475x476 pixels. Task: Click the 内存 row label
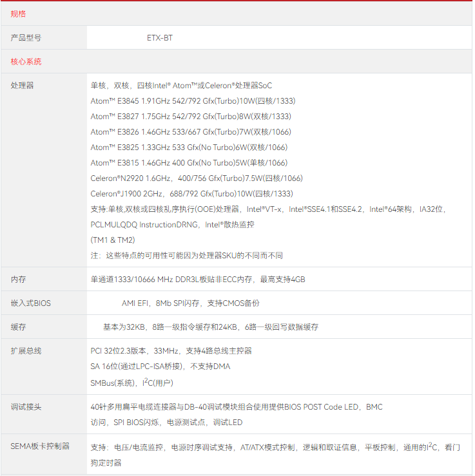click(18, 280)
